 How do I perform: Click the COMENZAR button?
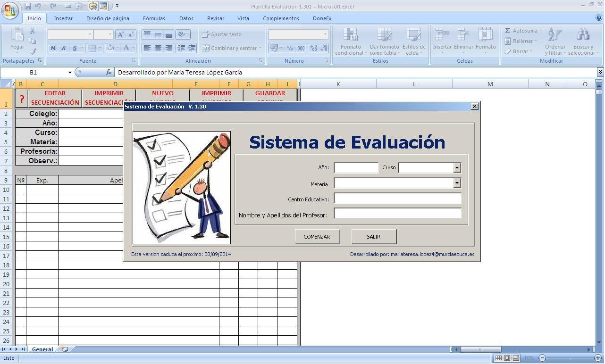tap(317, 237)
